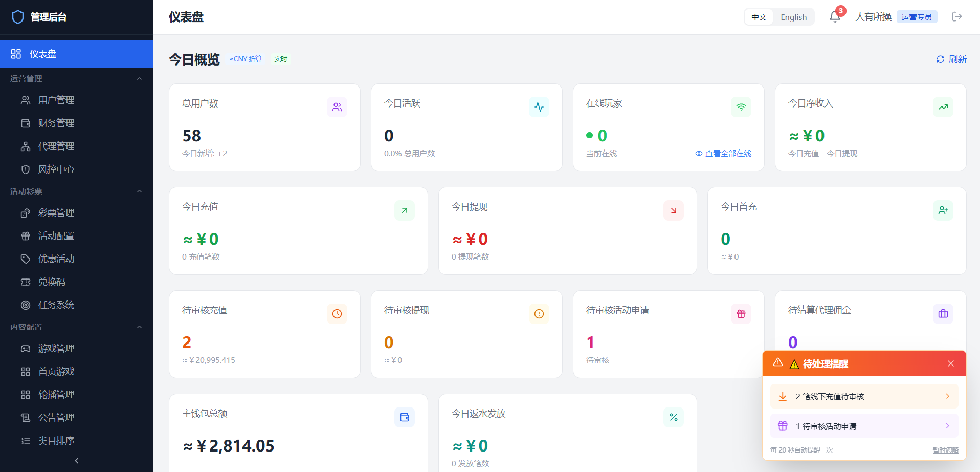Screen dimensions: 980x472
Task: Click 暂时忽略 in the reminder popup
Action: (x=945, y=450)
